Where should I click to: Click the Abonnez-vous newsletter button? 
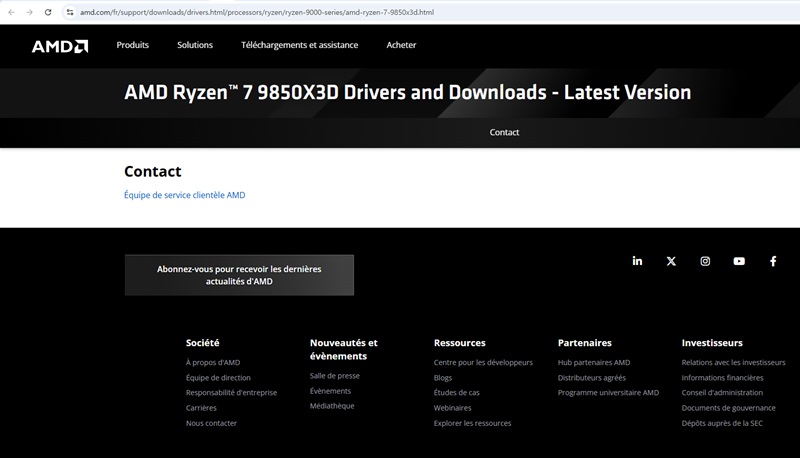[239, 275]
